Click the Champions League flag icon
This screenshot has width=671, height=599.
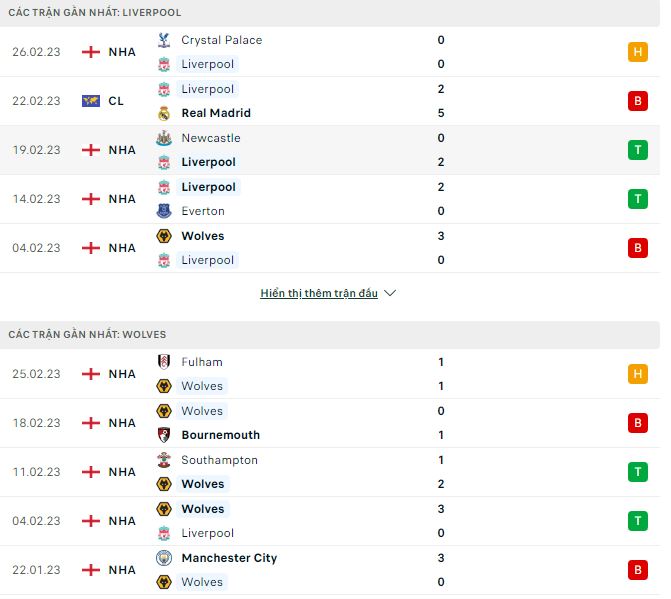click(x=91, y=101)
